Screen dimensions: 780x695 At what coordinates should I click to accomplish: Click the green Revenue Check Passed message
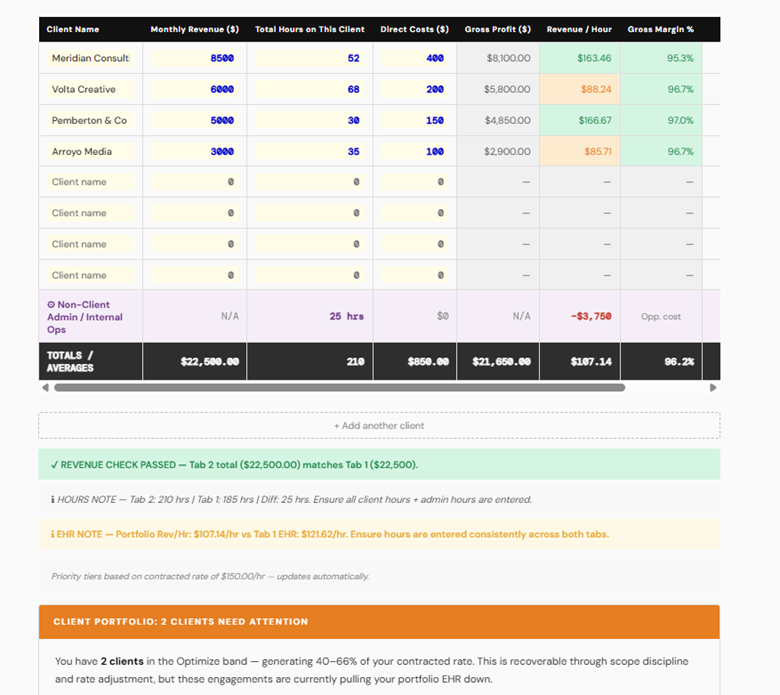(x=379, y=465)
